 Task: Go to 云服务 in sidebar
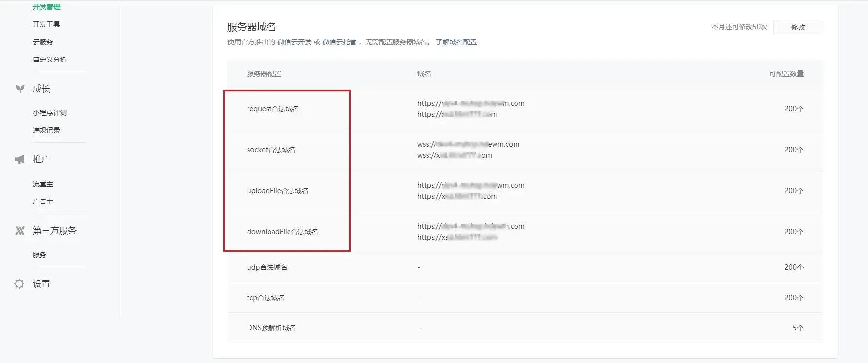pyautogui.click(x=43, y=42)
